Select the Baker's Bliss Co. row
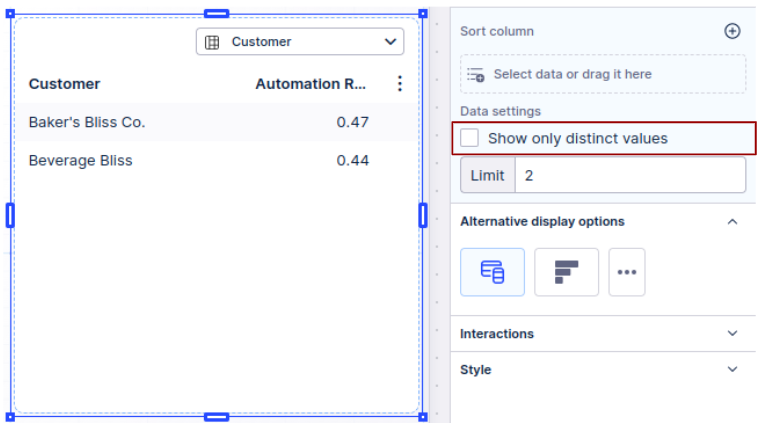The width and height of the screenshot is (769, 423). [87, 122]
